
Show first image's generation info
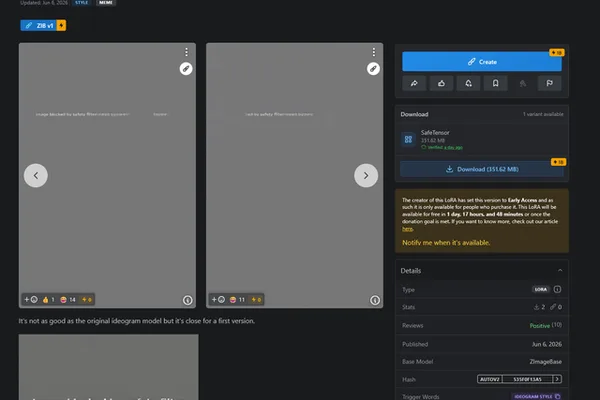point(188,300)
